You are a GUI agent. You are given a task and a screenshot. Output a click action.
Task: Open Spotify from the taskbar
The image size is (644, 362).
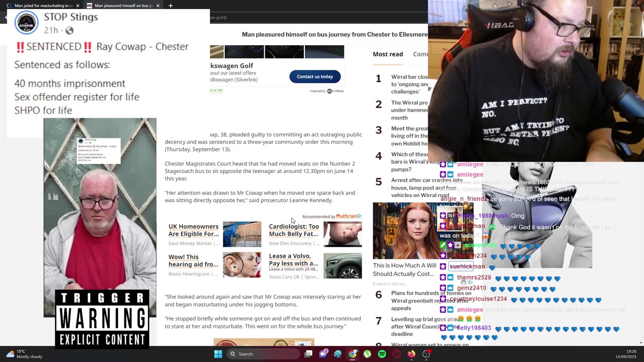(382, 354)
